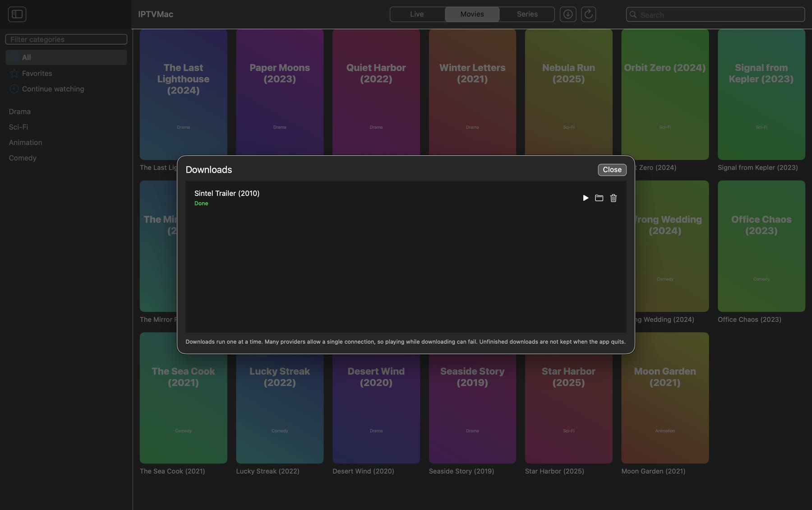Click the Signal from Kepler (2023) caption
The image size is (812, 510).
click(758, 167)
